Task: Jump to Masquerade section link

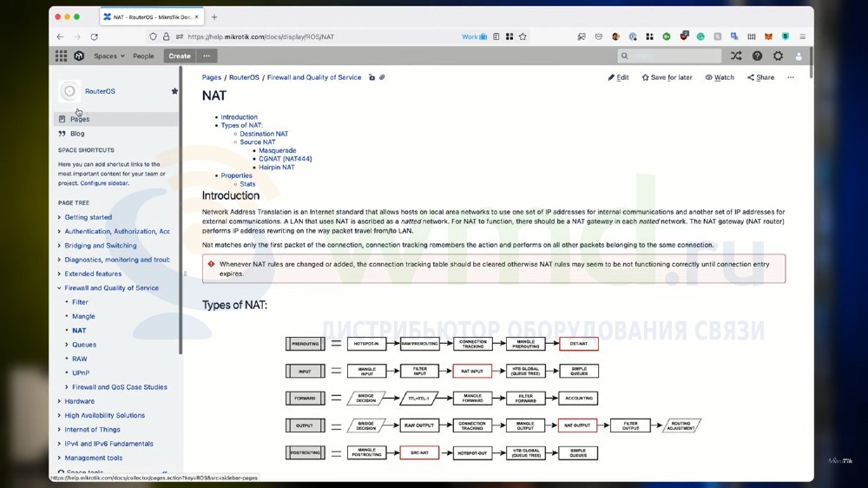Action: pyautogui.click(x=278, y=150)
